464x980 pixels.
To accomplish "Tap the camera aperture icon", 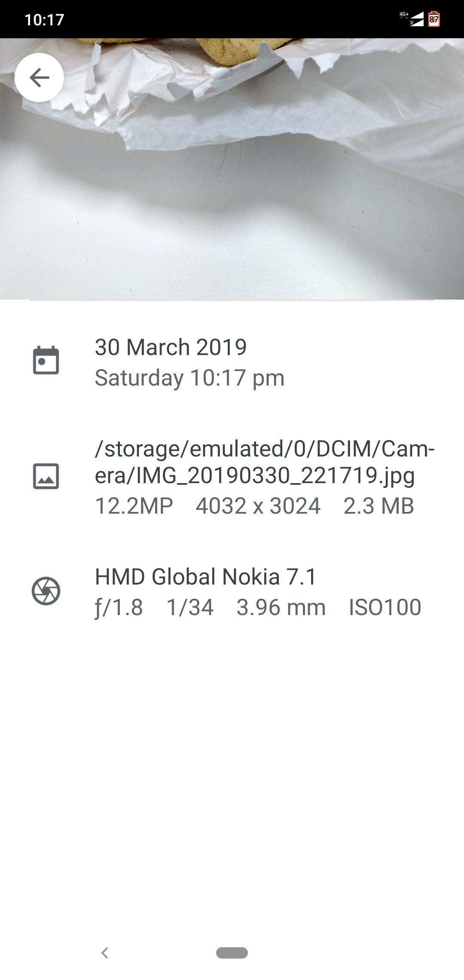I will (46, 591).
